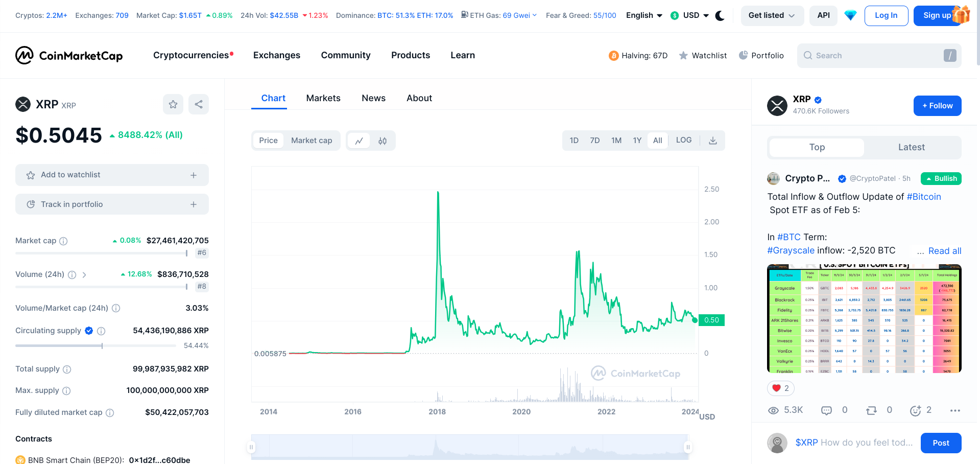Screen dimensions: 980x464
Task: Click the diamond rewards icon
Action: pos(850,15)
